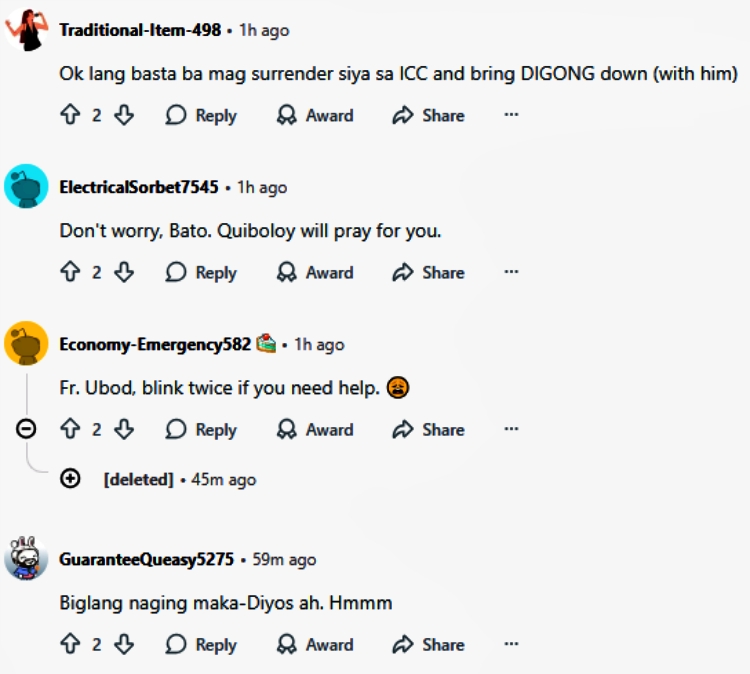750x674 pixels.
Task: Give Award to GuaranteeQueasy5275's comment
Action: pyautogui.click(x=315, y=644)
